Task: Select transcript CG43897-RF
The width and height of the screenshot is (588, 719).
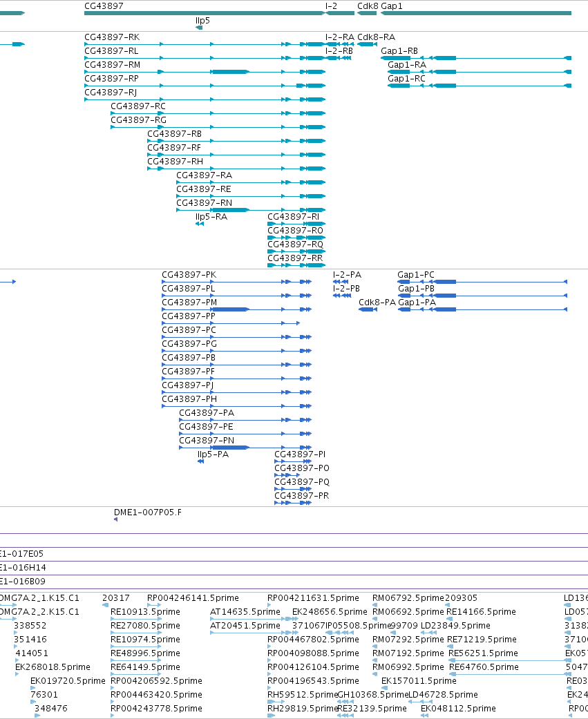Action: point(236,155)
